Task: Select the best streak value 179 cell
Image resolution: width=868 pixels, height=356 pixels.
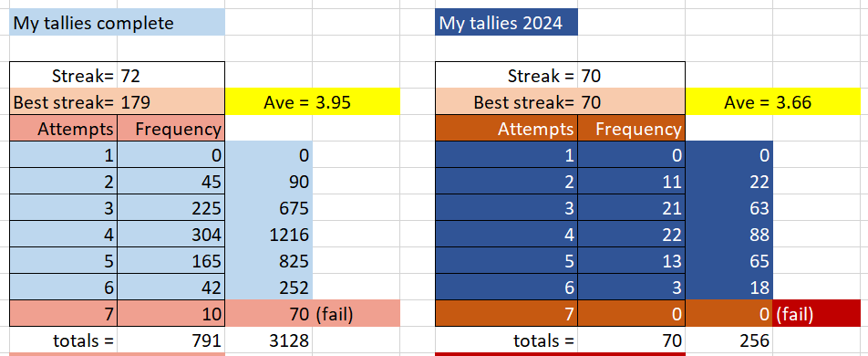Action: click(171, 102)
